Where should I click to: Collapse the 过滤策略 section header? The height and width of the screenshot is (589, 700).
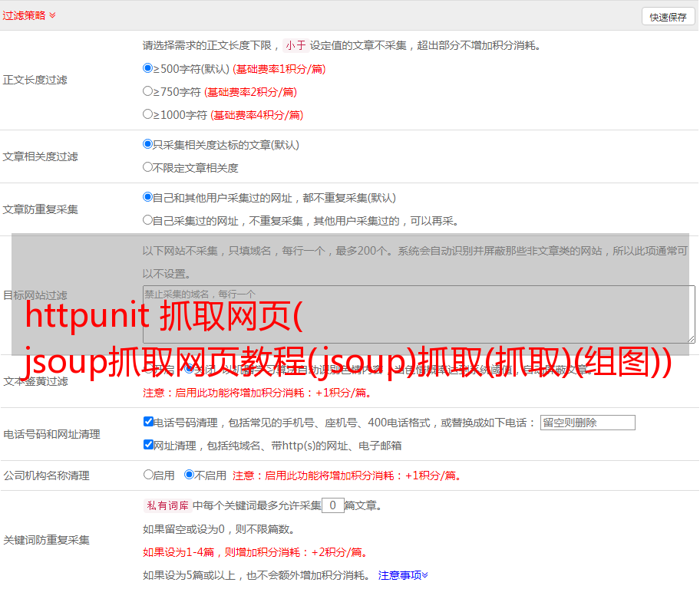[29, 15]
